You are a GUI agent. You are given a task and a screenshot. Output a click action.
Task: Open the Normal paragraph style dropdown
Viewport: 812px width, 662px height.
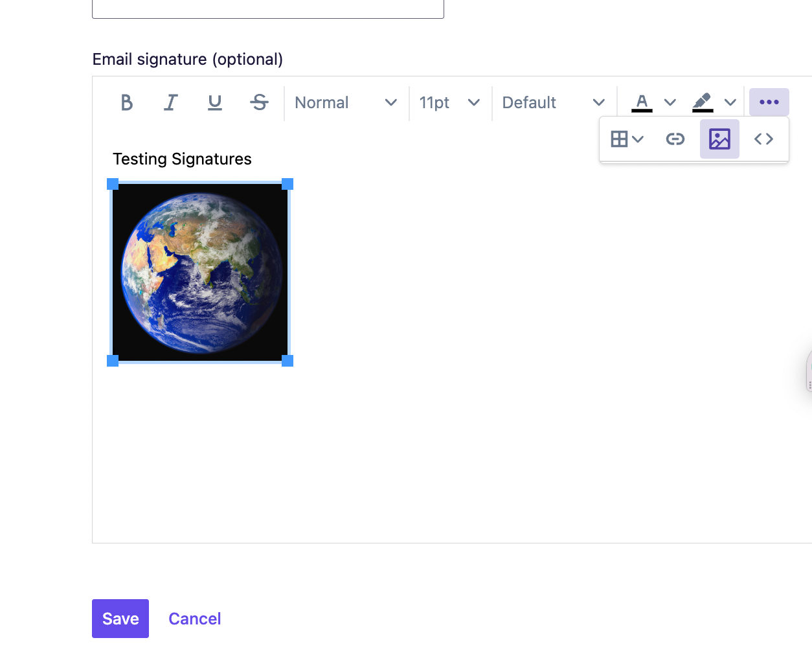pyautogui.click(x=346, y=102)
